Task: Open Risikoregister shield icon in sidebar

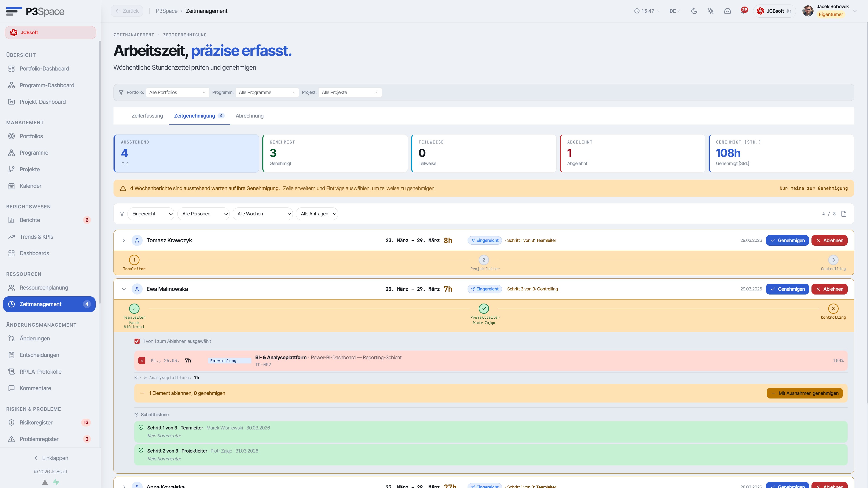Action: tap(12, 422)
